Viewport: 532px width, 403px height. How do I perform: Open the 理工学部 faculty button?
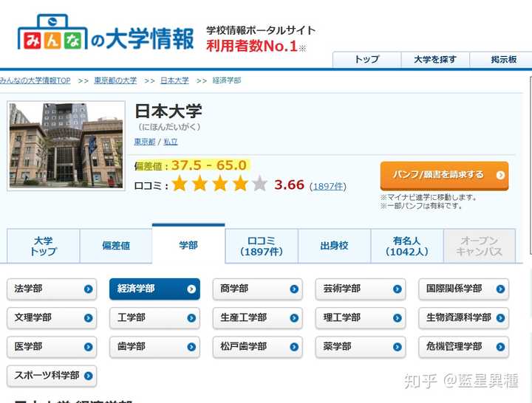coord(361,318)
